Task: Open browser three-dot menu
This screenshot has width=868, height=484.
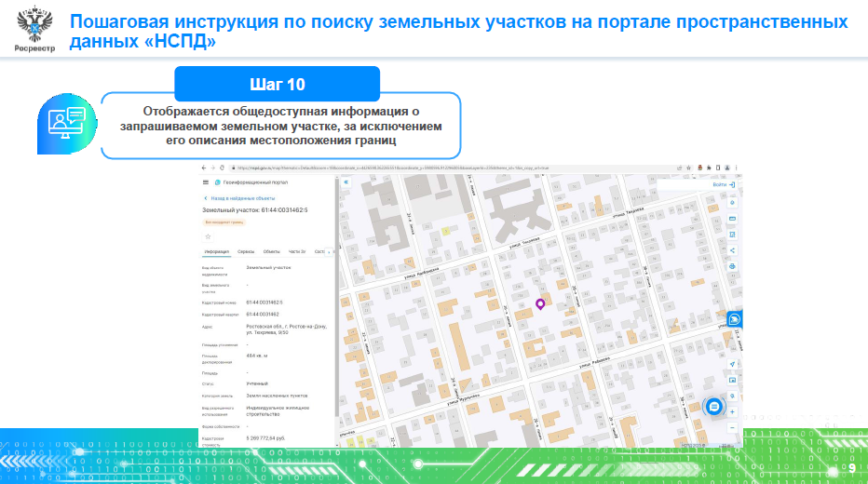Action: coord(737,168)
